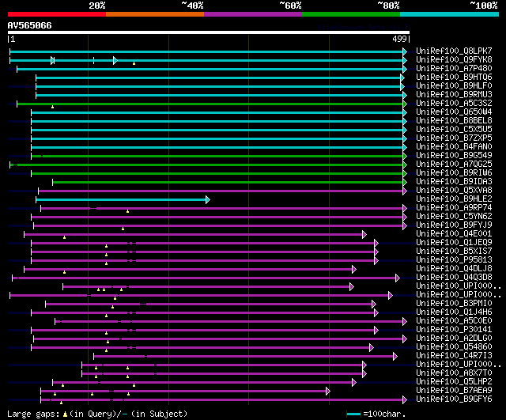506x420 pixels.
Task: Click the AV565066 query name
Action: click(x=29, y=25)
